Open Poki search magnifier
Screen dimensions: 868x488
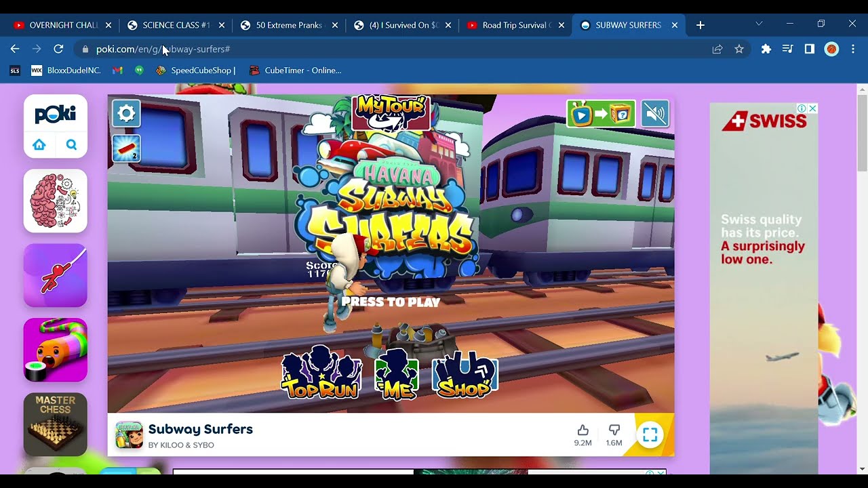pos(71,144)
